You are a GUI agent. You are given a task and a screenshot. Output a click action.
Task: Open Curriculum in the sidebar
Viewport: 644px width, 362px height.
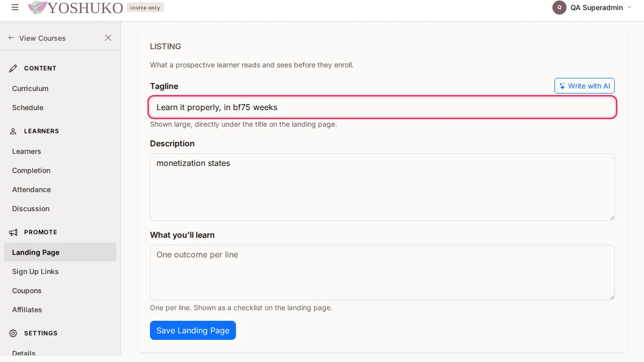[30, 88]
